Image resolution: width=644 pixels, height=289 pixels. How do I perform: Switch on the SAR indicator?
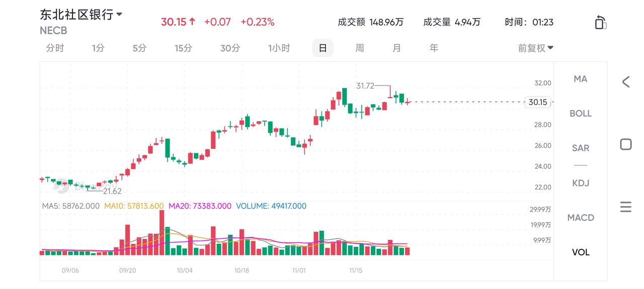tap(581, 148)
